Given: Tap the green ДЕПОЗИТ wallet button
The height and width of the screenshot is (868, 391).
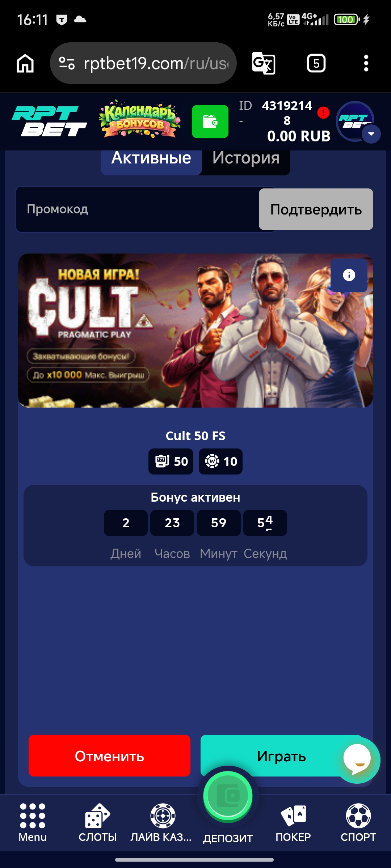Looking at the screenshot, I should 228,796.
